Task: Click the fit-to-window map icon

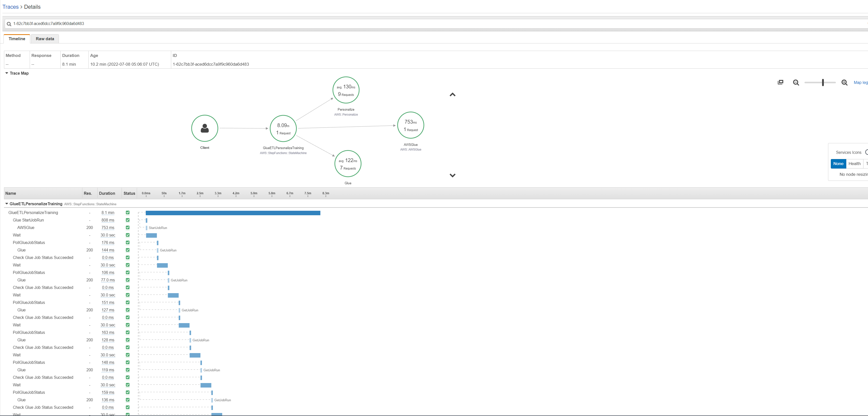Action: click(x=780, y=82)
